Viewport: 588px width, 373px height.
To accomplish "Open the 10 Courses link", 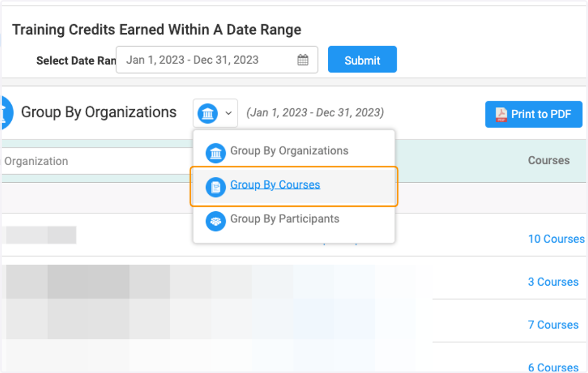I will pos(556,239).
